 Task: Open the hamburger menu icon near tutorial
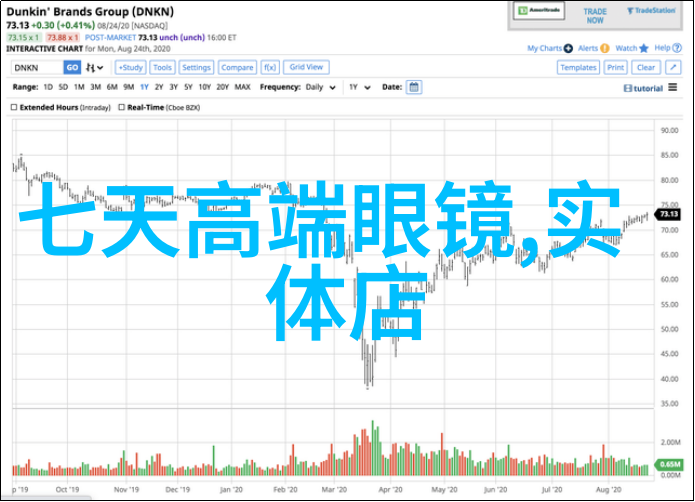tap(673, 87)
